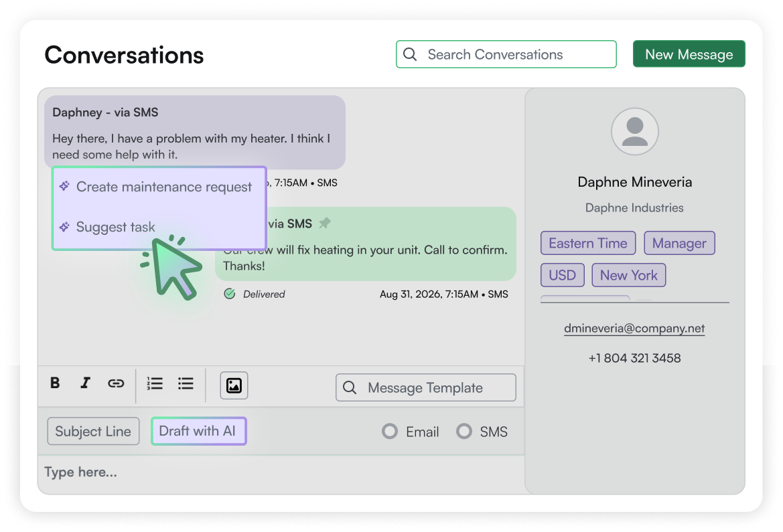The image size is (783, 532).
Task: Toggle bold text formatting
Action: (55, 383)
